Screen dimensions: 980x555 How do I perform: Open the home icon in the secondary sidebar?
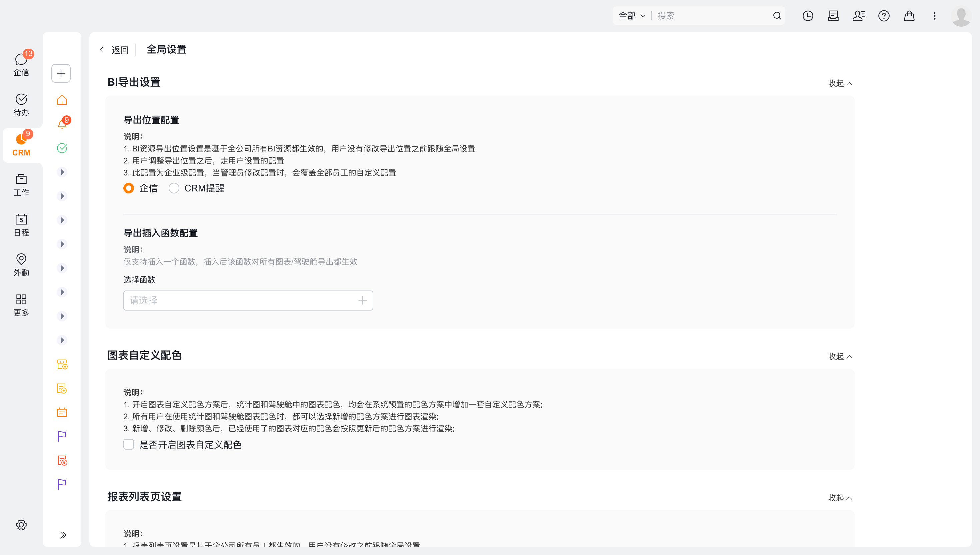[x=62, y=100]
